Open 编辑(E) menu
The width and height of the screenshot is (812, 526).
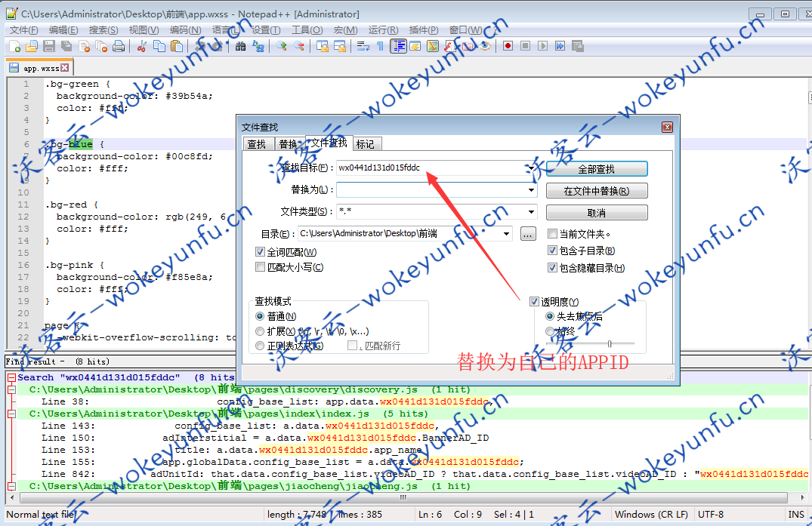(x=63, y=30)
